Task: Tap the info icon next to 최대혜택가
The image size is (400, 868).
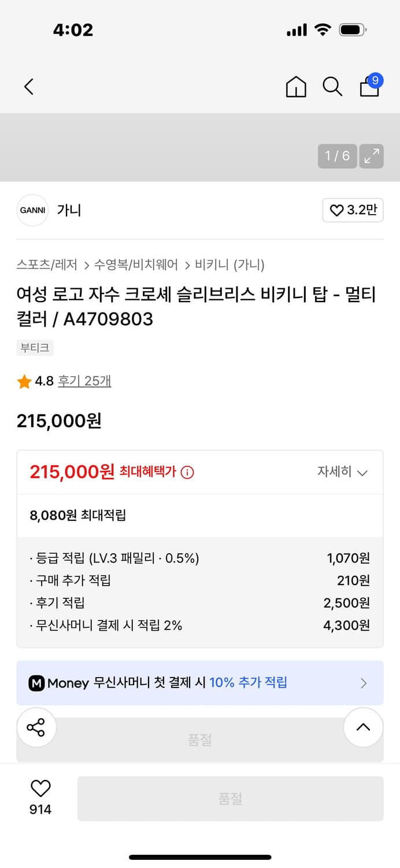Action: [x=188, y=472]
